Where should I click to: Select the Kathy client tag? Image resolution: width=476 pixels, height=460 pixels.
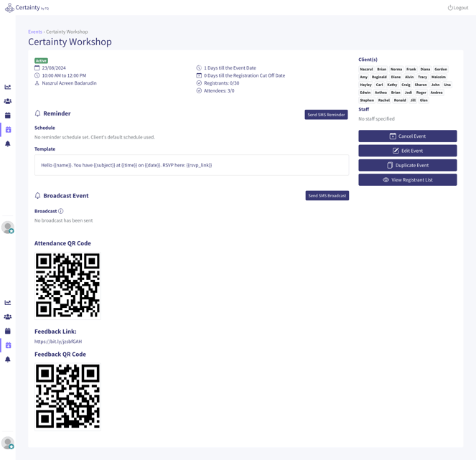pos(392,85)
